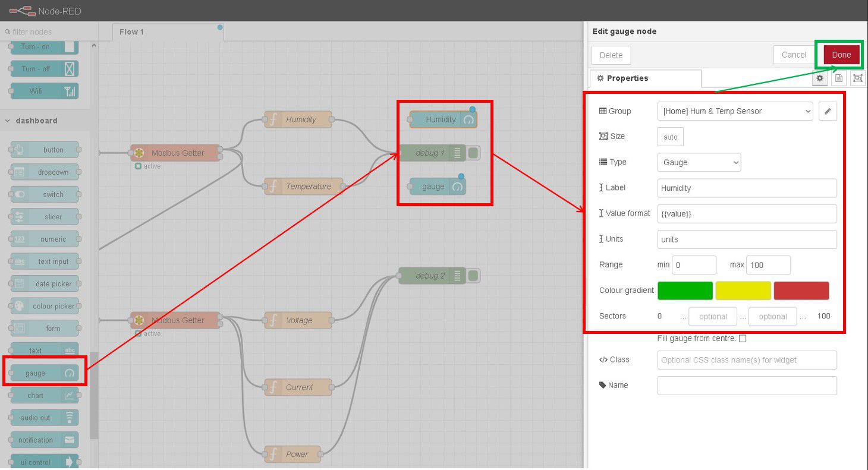Image resolution: width=868 pixels, height=470 pixels.
Task: Open the Type dropdown showing Gauge
Action: 699,162
